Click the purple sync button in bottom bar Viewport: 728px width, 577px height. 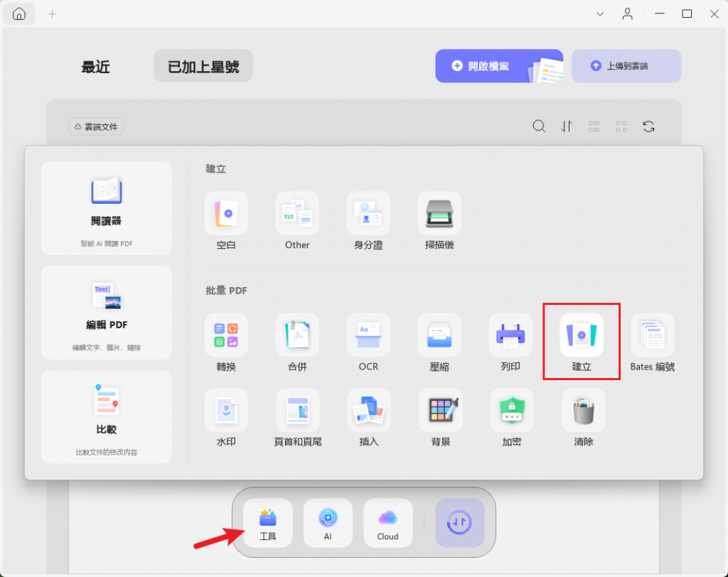coord(460,523)
